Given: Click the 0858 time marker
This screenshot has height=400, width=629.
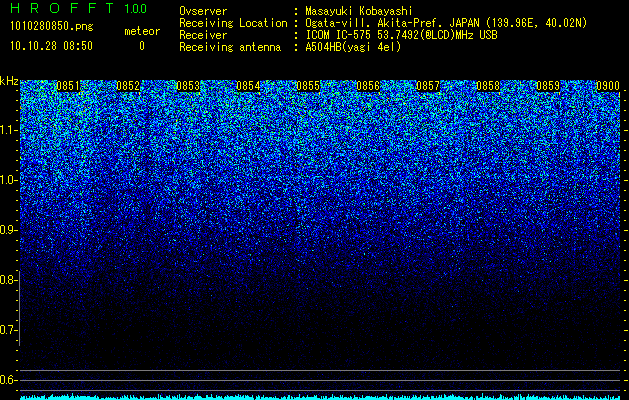Looking at the screenshot, I should [488, 86].
